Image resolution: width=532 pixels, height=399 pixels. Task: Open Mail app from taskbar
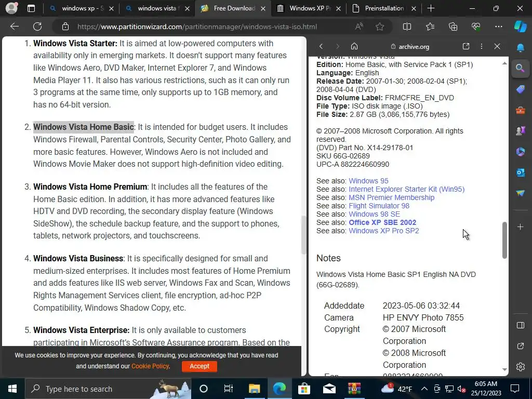329,389
